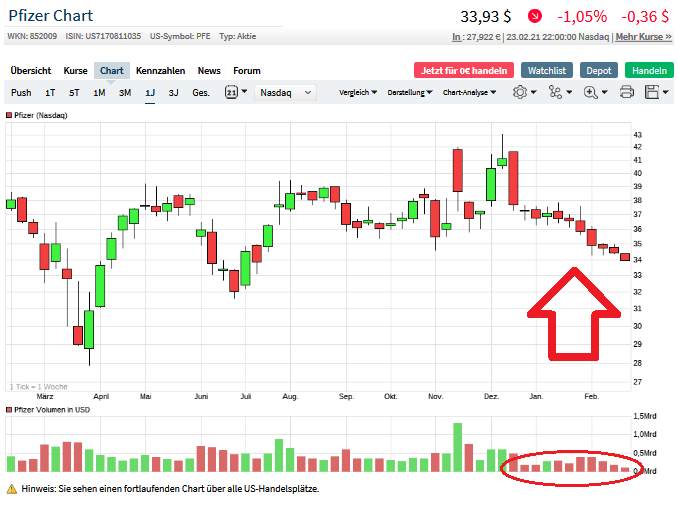This screenshot has width=678, height=507.
Task: Open the News tab
Action: [209, 70]
